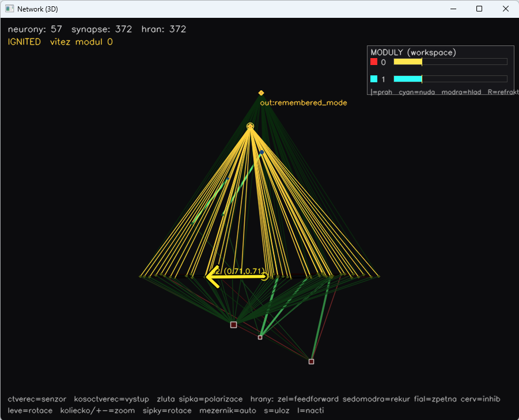Click the synapse: 372 counter
The width and height of the screenshot is (519, 420).
pyautogui.click(x=101, y=29)
